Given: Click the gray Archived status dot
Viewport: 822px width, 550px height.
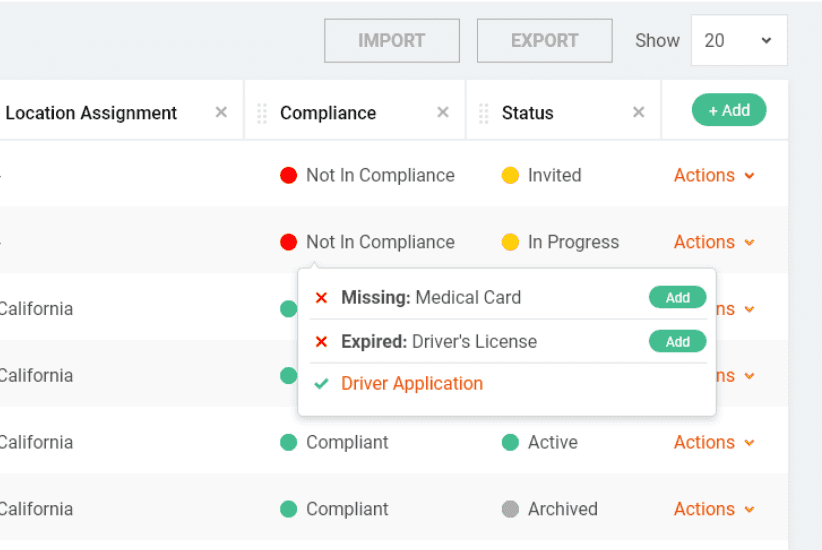Looking at the screenshot, I should (510, 509).
